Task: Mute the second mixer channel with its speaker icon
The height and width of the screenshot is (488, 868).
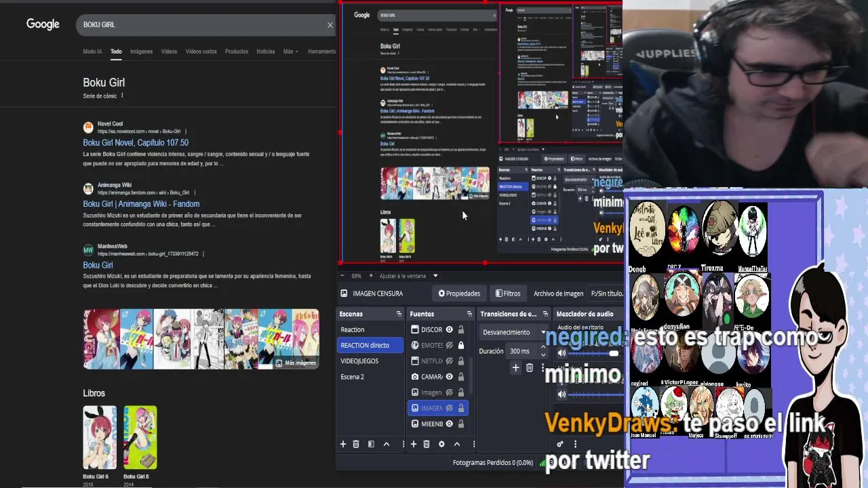Action: pyautogui.click(x=561, y=394)
